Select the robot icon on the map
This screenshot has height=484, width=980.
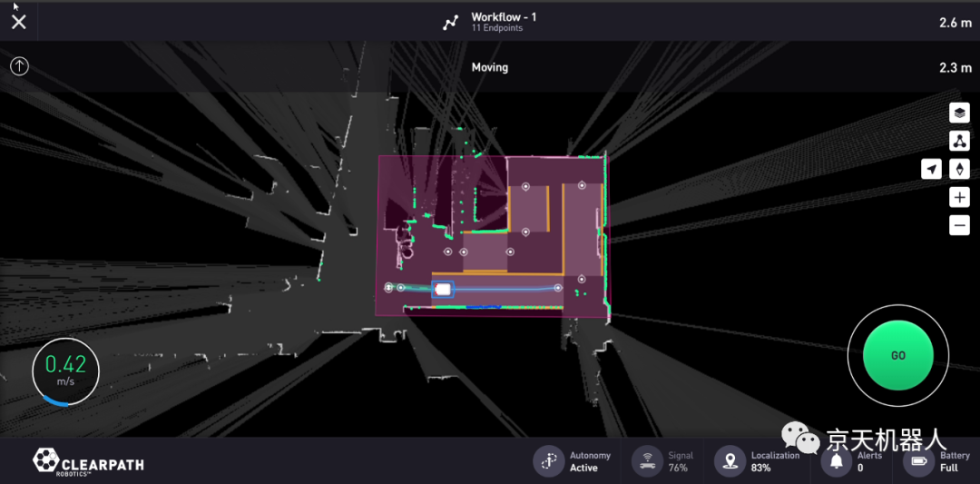[x=443, y=290]
